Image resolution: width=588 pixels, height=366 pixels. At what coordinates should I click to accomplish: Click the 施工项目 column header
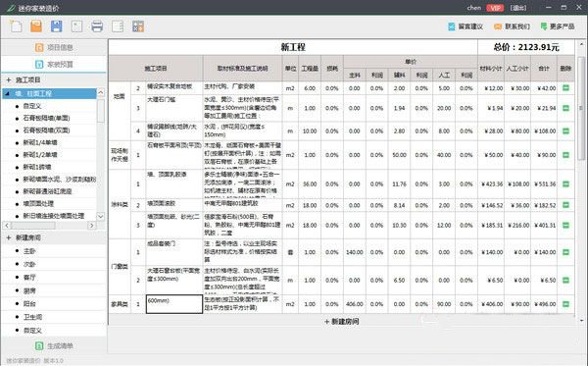[156, 69]
